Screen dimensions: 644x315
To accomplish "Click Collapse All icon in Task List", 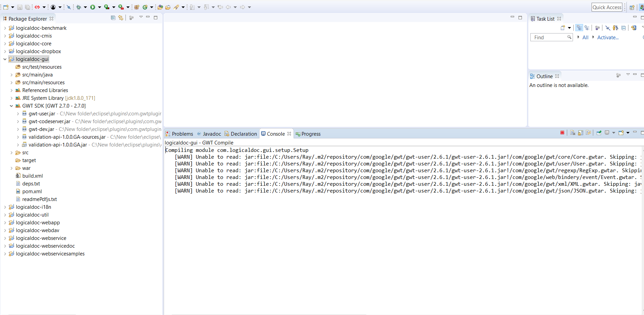I will pos(624,28).
